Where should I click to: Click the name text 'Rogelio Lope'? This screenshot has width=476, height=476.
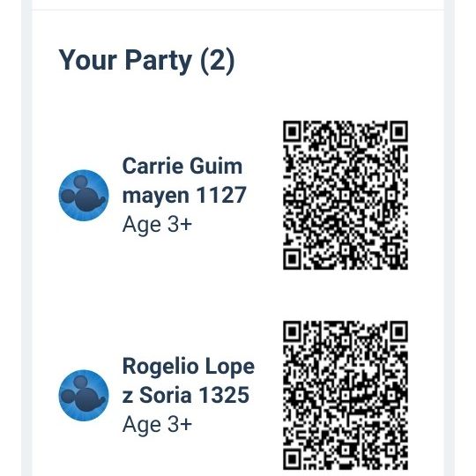pos(189,367)
